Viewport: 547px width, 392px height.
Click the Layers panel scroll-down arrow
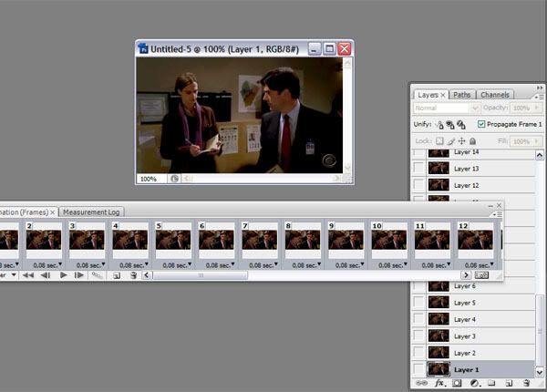tap(540, 372)
